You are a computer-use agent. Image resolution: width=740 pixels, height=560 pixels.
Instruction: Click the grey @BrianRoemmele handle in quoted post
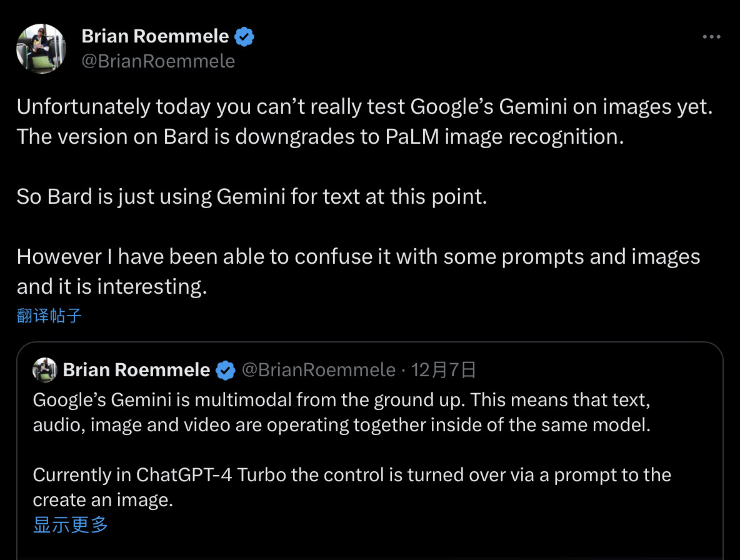[319, 370]
